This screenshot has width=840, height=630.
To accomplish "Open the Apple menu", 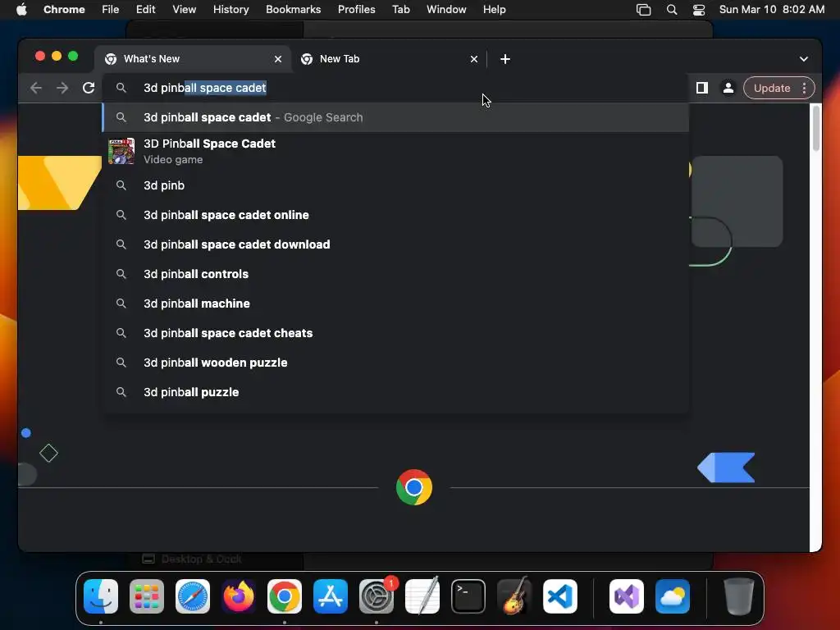I will point(21,10).
